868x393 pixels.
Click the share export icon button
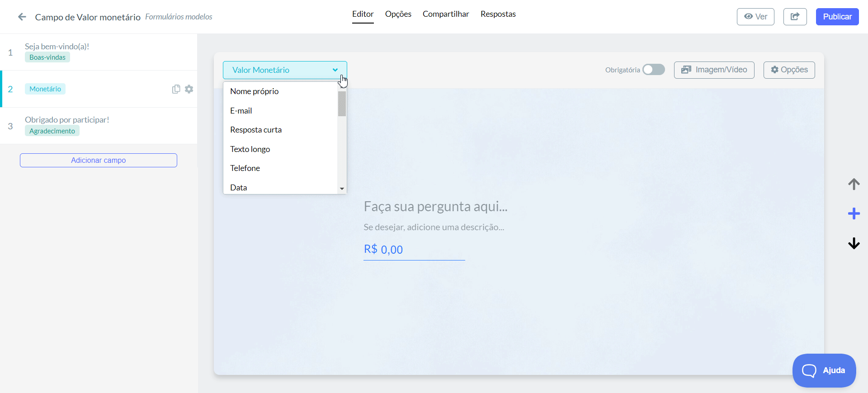[795, 17]
